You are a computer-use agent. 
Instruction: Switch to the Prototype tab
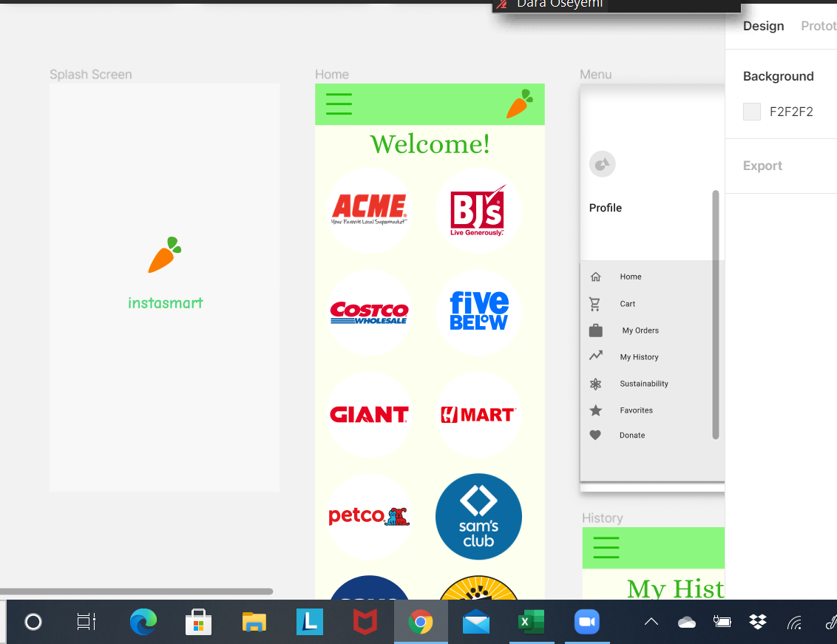pyautogui.click(x=819, y=26)
